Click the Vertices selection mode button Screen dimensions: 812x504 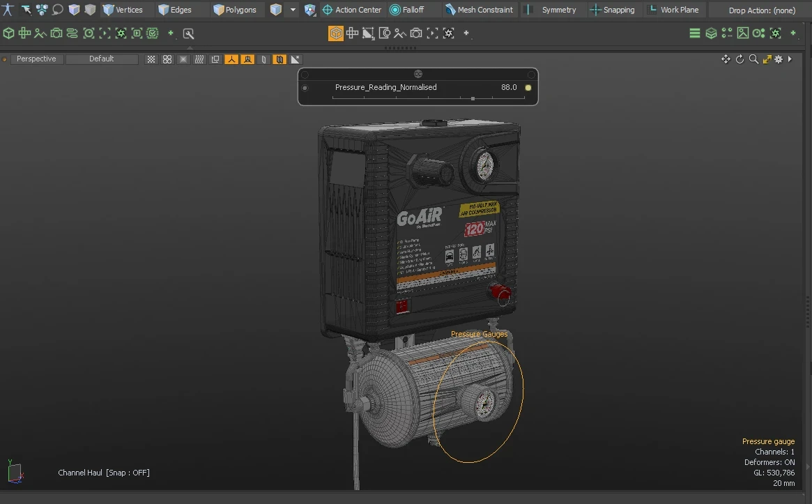[x=123, y=10]
